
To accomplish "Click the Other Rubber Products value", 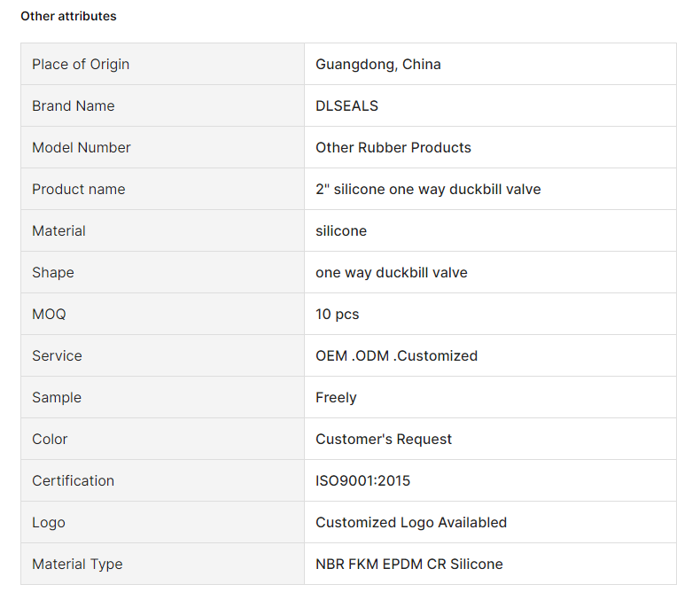I will point(393,147).
